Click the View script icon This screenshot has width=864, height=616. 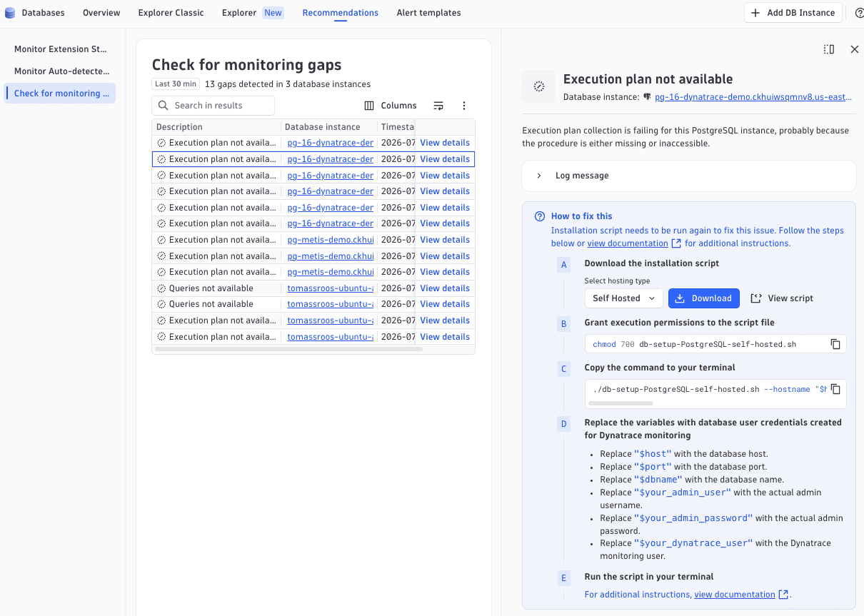click(756, 298)
